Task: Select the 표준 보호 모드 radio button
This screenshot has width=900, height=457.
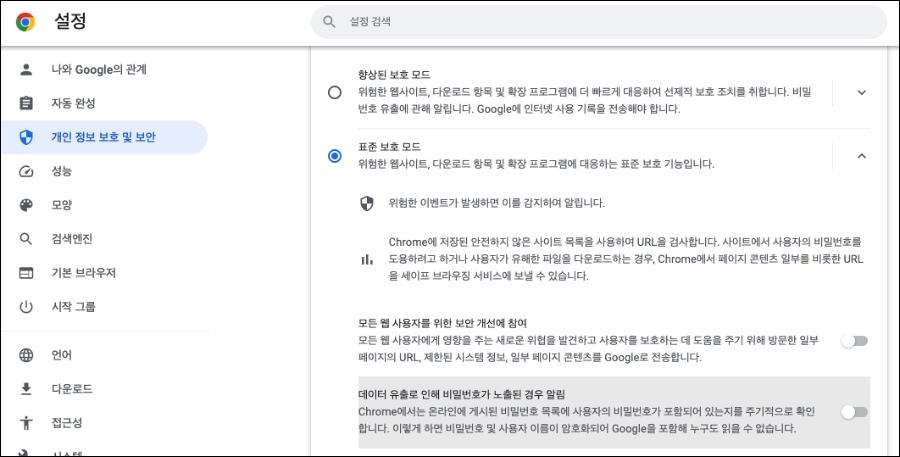Action: coord(335,156)
